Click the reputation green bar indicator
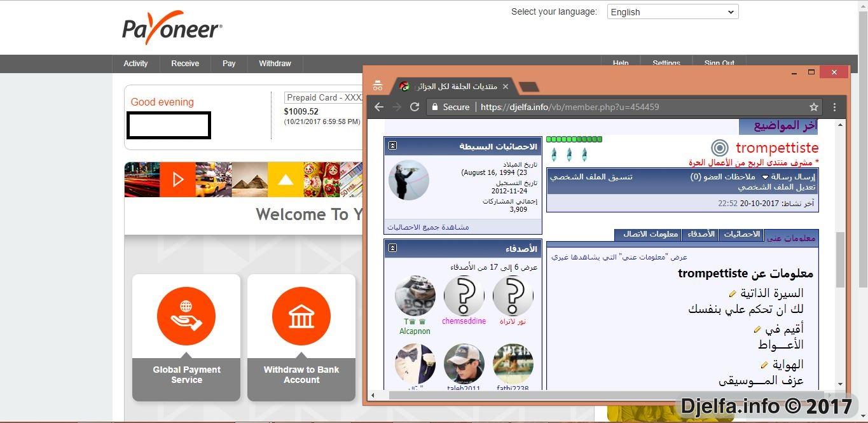 tap(574, 139)
